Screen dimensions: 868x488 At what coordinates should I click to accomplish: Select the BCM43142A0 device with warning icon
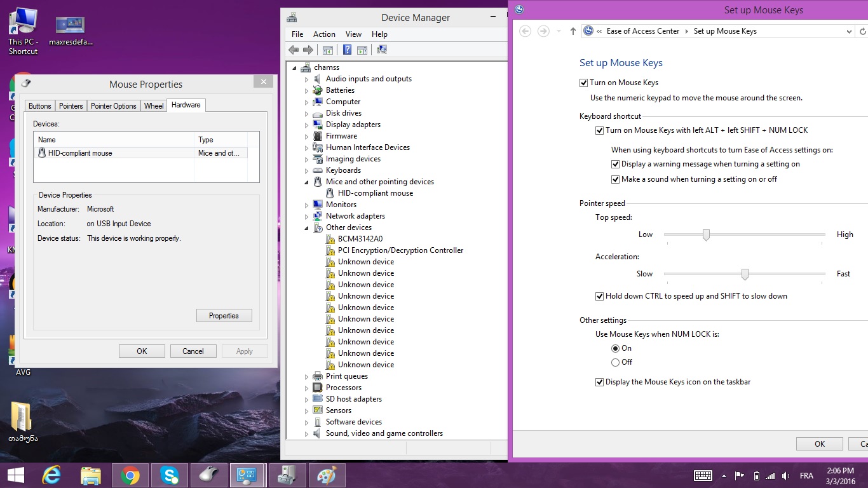point(360,239)
